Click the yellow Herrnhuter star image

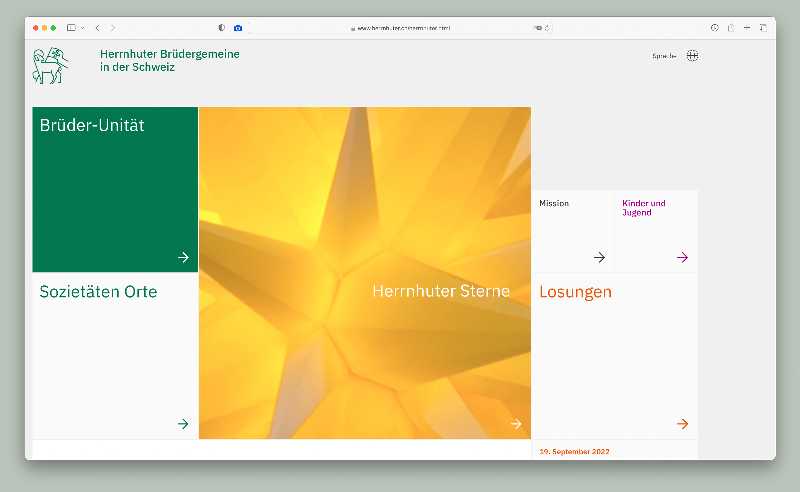click(x=365, y=273)
